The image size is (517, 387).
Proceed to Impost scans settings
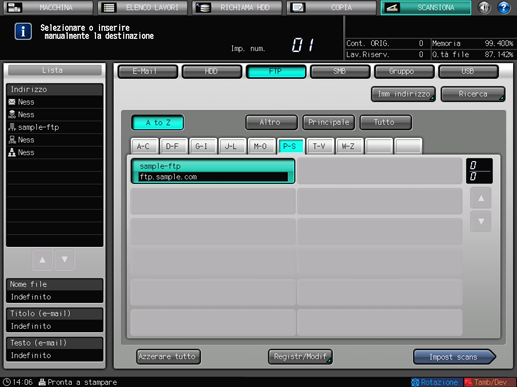(x=454, y=357)
